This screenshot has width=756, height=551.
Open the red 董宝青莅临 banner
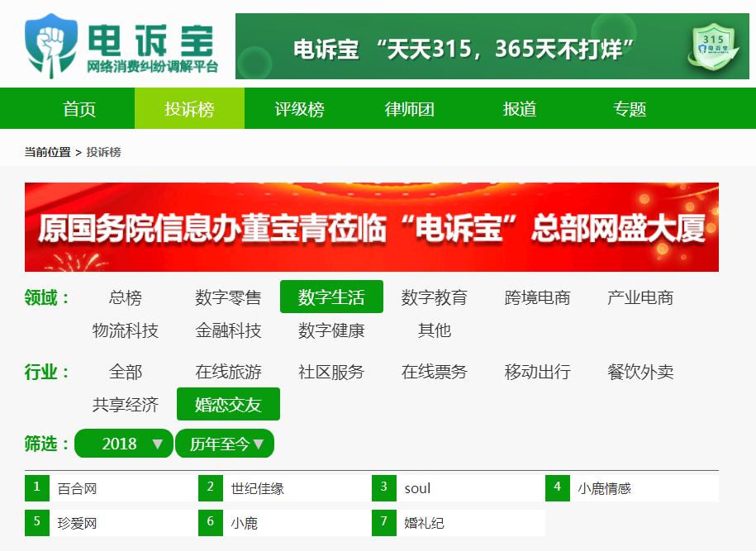372,227
